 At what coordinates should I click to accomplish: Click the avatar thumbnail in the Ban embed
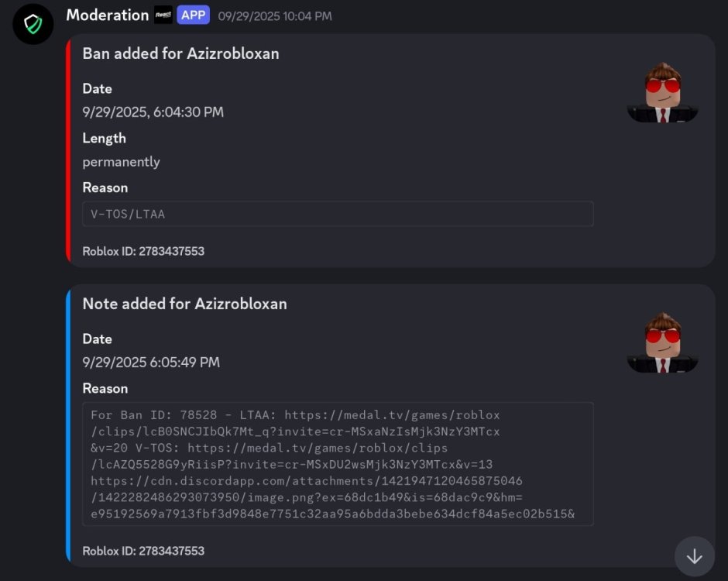pos(662,94)
